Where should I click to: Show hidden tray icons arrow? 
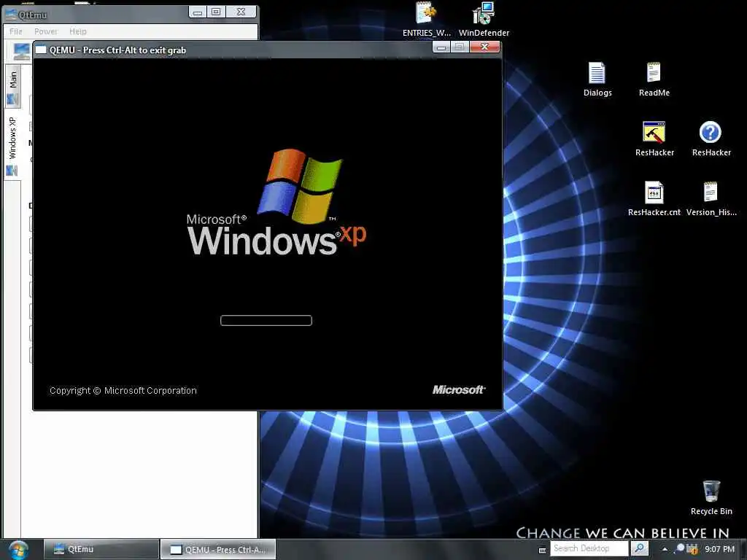[665, 549]
